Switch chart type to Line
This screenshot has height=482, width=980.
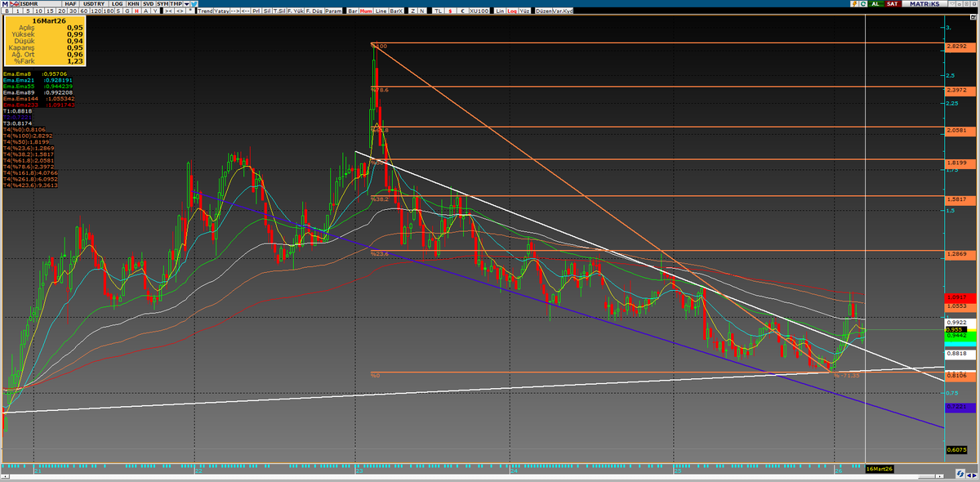pyautogui.click(x=381, y=11)
